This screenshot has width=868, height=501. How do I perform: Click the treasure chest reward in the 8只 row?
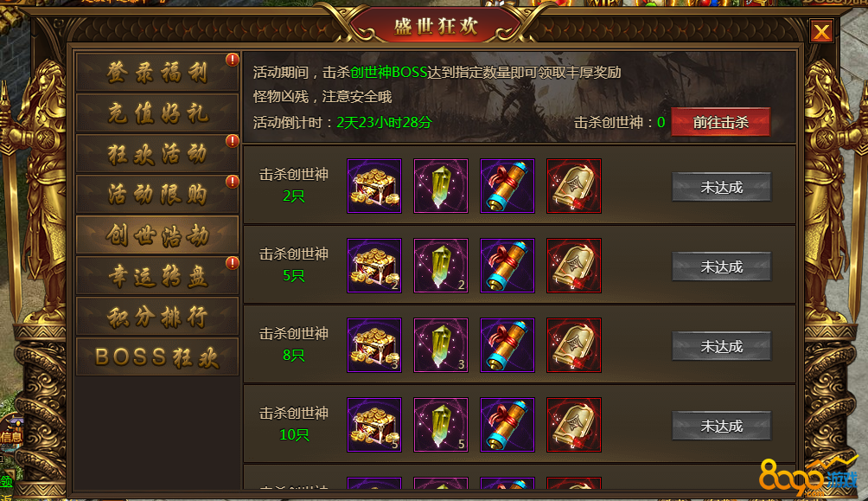pyautogui.click(x=374, y=345)
